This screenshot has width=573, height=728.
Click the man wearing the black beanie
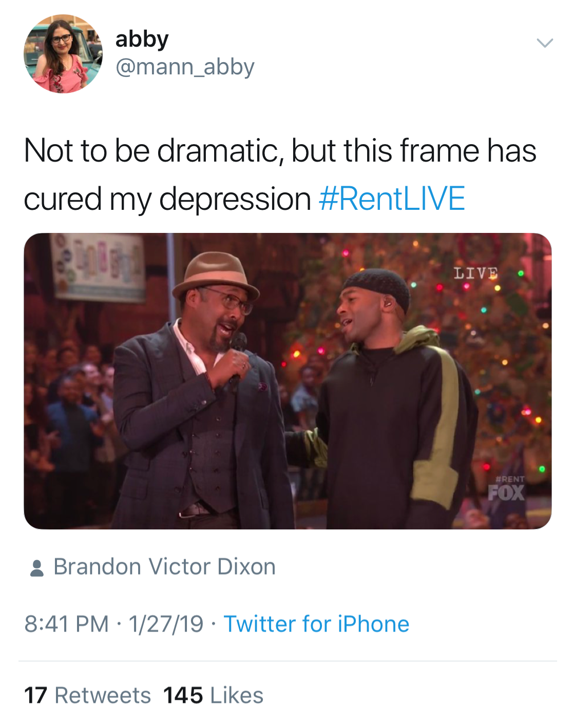click(x=395, y=400)
